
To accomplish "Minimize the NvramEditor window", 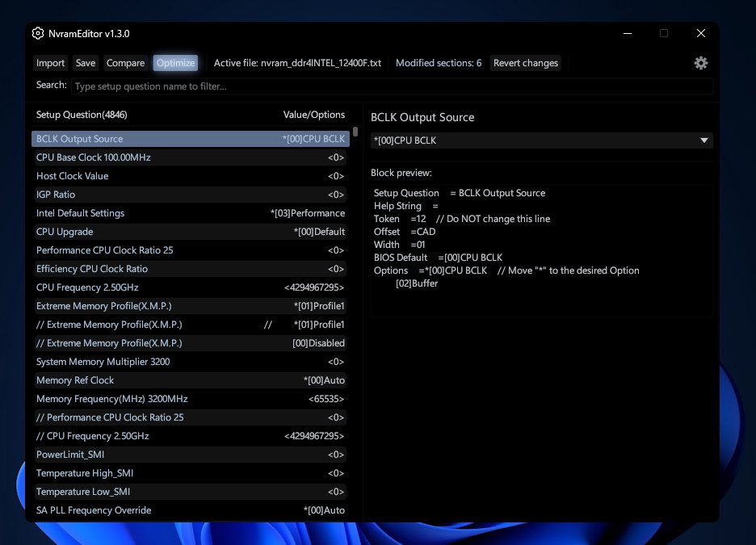I will [628, 33].
